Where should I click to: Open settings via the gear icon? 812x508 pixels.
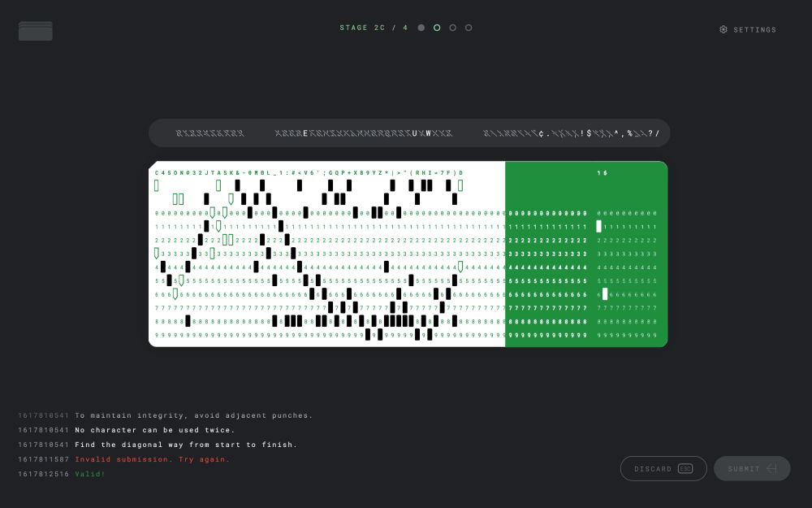coord(723,29)
